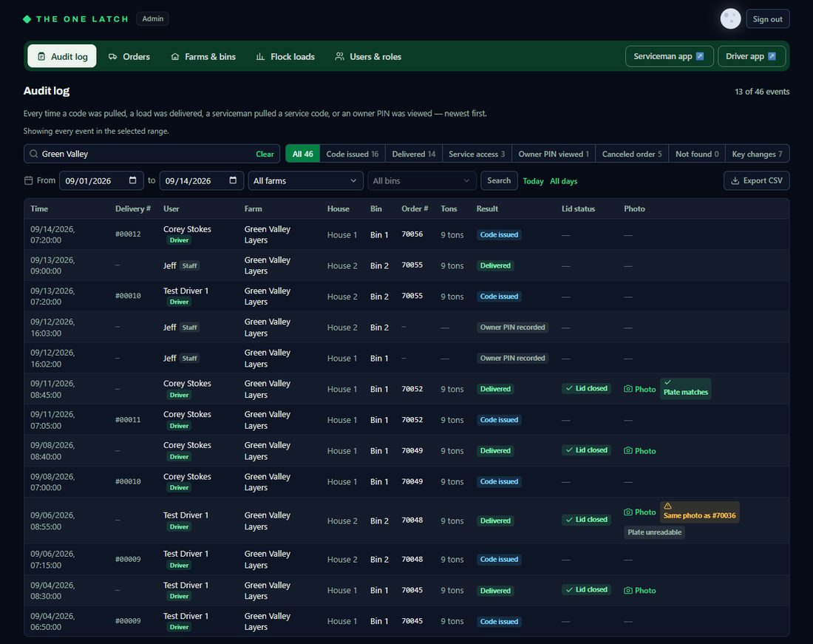The height and width of the screenshot is (644, 813).
Task: Filter by Owner PIN viewed events
Action: [x=554, y=154]
